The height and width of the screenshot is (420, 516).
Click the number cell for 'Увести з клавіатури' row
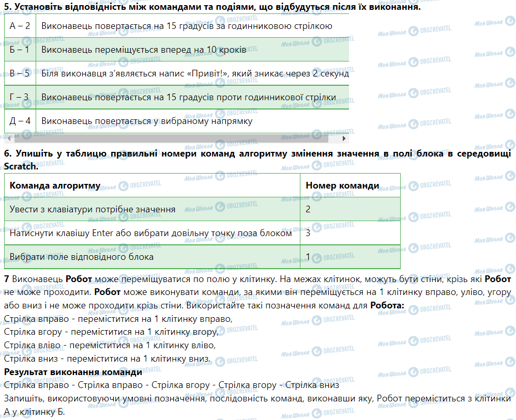308,209
